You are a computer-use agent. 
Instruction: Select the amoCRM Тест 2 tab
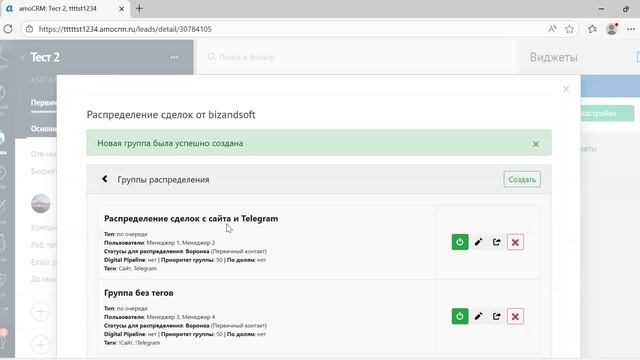(64, 9)
